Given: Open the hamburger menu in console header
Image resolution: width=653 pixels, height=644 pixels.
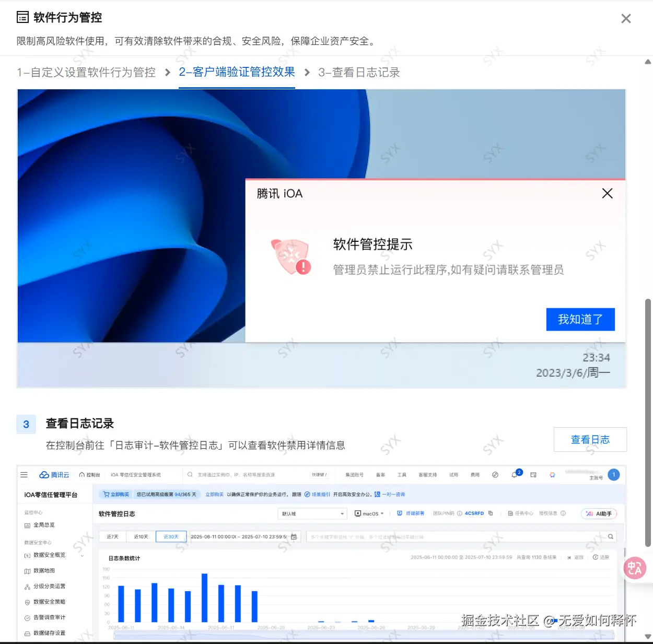Looking at the screenshot, I should pos(24,475).
